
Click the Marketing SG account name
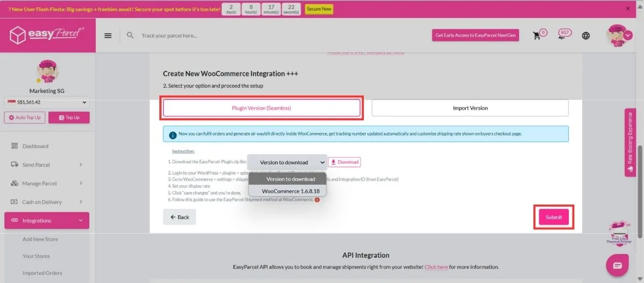(x=47, y=91)
